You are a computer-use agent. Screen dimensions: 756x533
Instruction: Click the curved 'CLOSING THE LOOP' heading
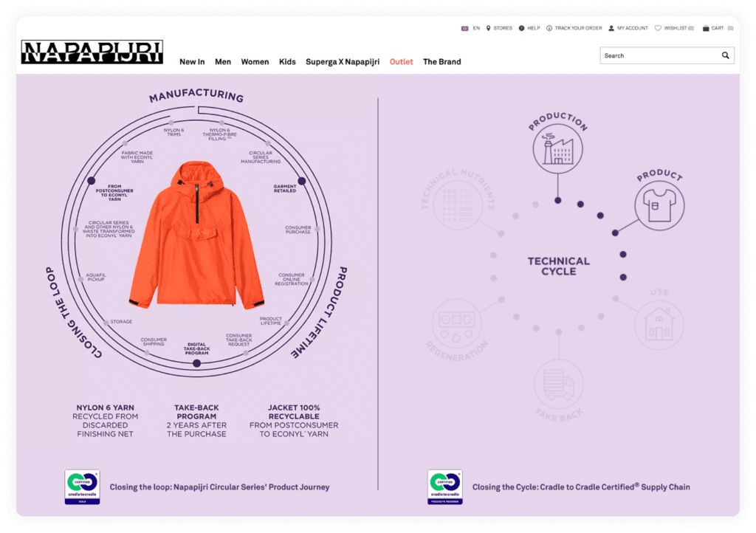tap(73, 313)
